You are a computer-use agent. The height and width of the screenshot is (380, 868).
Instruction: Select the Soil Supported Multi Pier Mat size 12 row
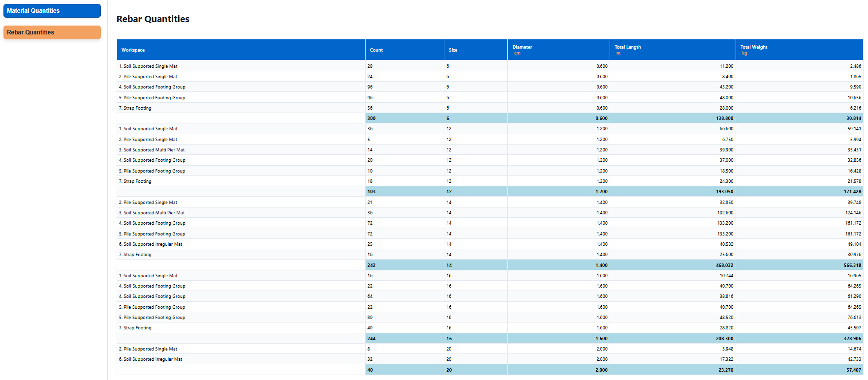coord(152,150)
